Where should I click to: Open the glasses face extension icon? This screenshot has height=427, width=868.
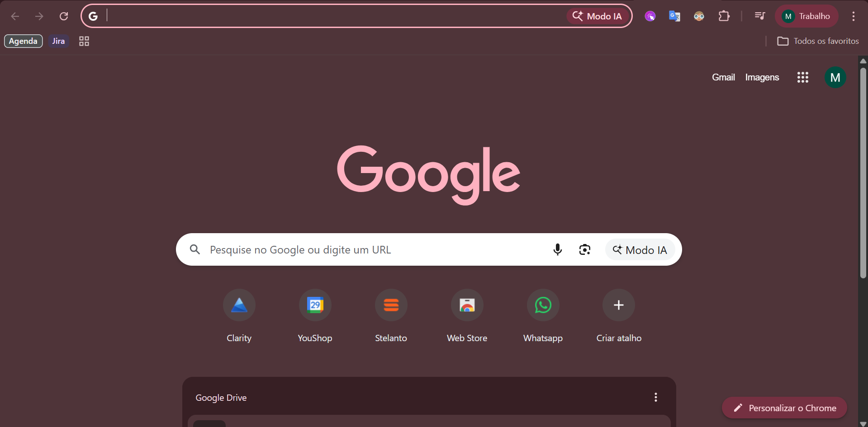coord(699,16)
